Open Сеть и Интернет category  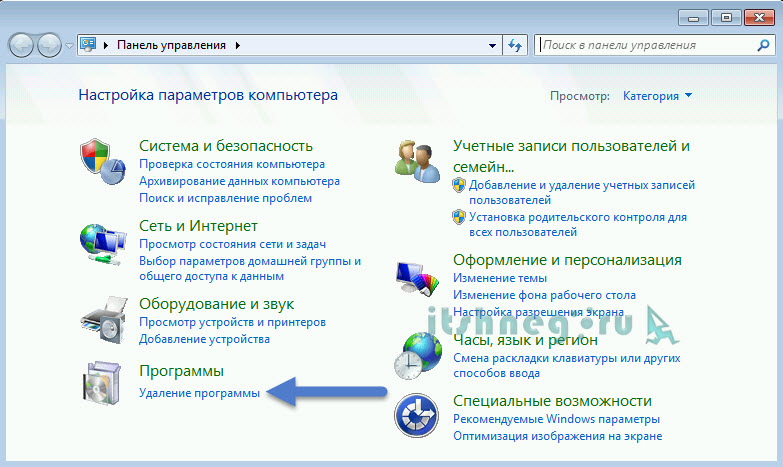click(198, 226)
